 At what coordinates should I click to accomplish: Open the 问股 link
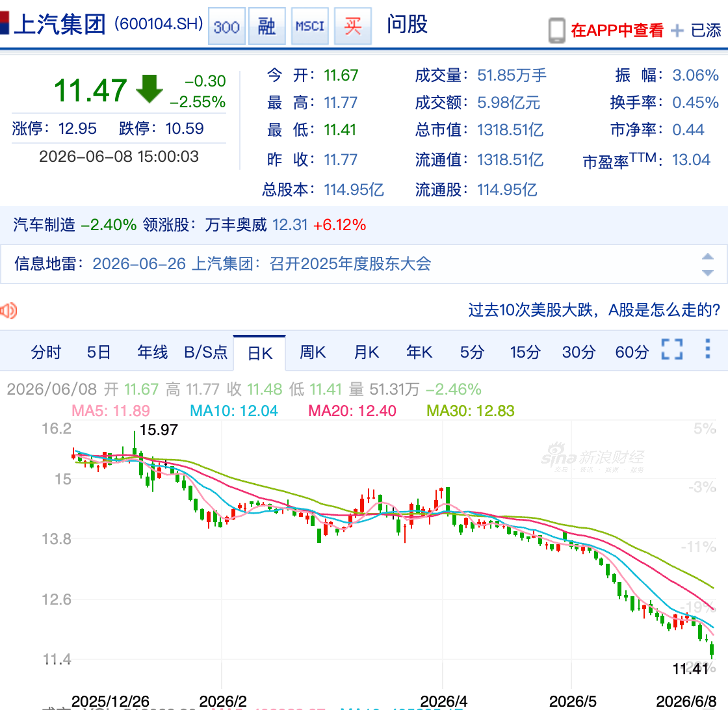(407, 24)
